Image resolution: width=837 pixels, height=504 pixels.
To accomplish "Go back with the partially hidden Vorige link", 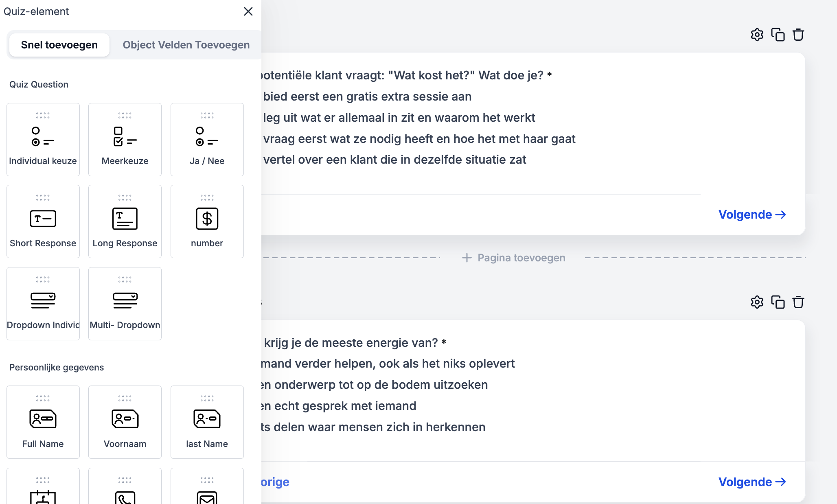I will tap(276, 482).
